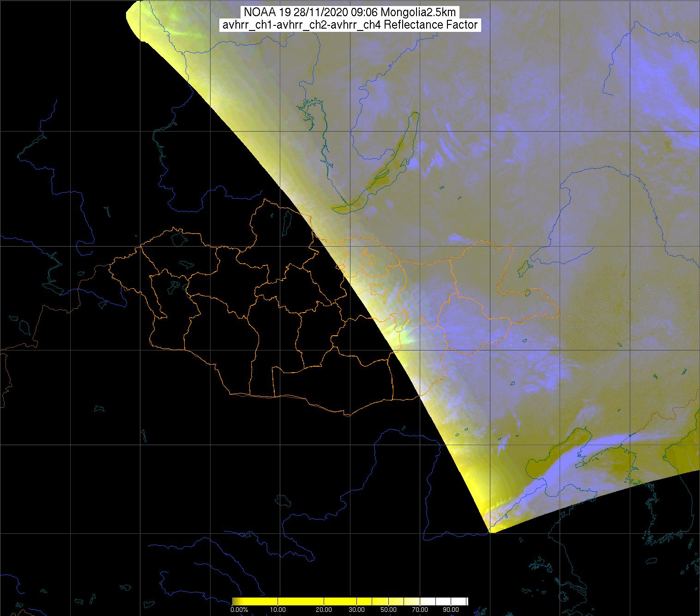The height and width of the screenshot is (616, 700).
Task: Click the "10.00" color scale label
Action: pyautogui.click(x=278, y=610)
